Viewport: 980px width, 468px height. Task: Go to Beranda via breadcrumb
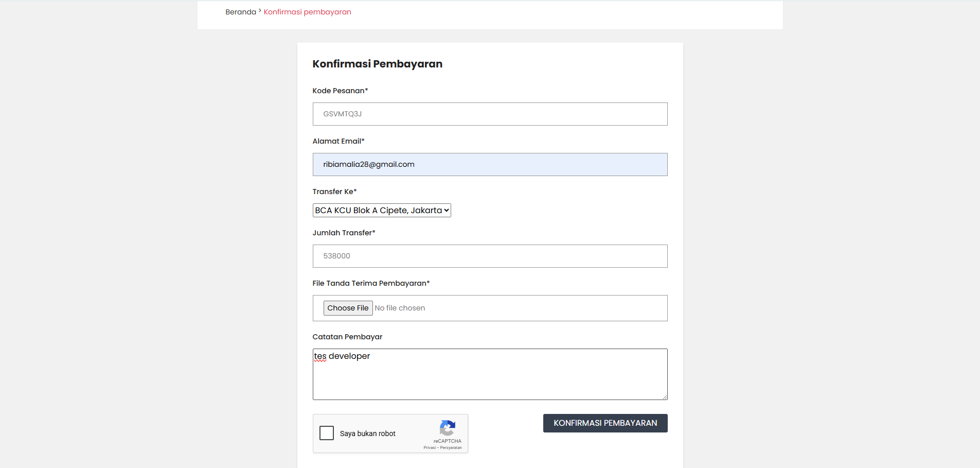click(x=240, y=12)
